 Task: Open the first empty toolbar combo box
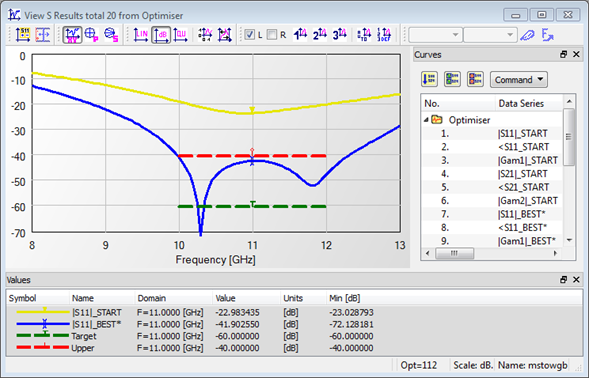click(435, 35)
